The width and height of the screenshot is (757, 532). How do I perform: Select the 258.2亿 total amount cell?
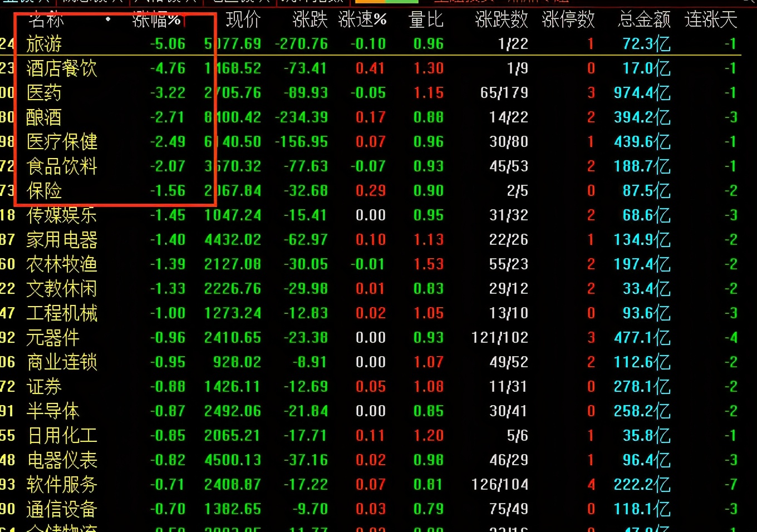642,411
